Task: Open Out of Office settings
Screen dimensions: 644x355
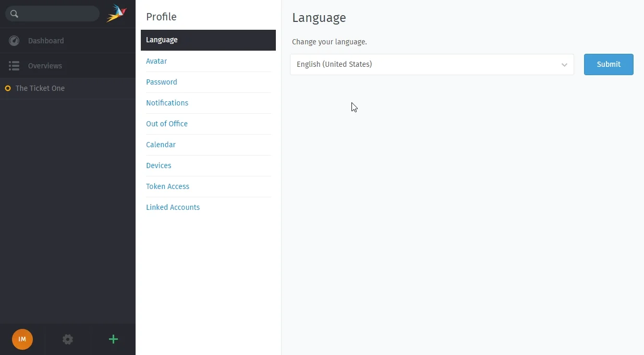Action: [x=167, y=124]
